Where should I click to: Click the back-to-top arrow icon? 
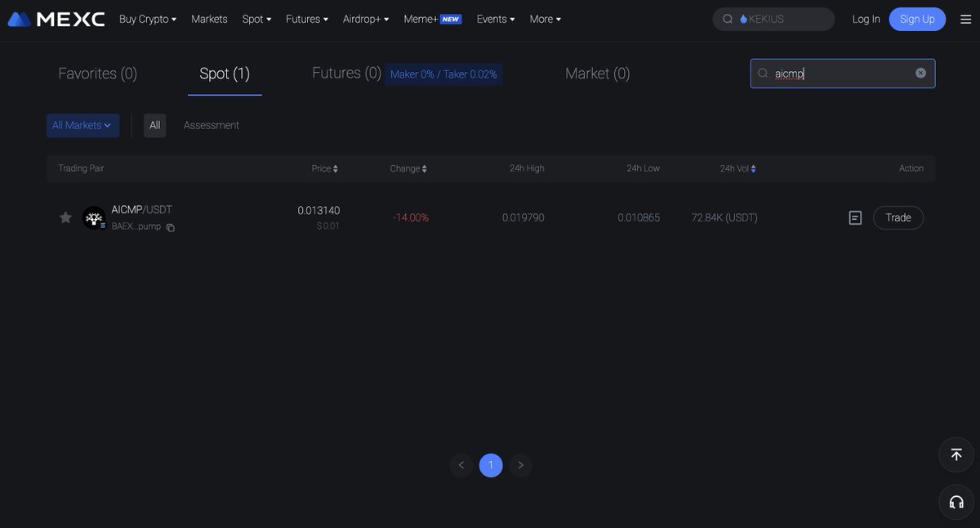click(x=956, y=454)
